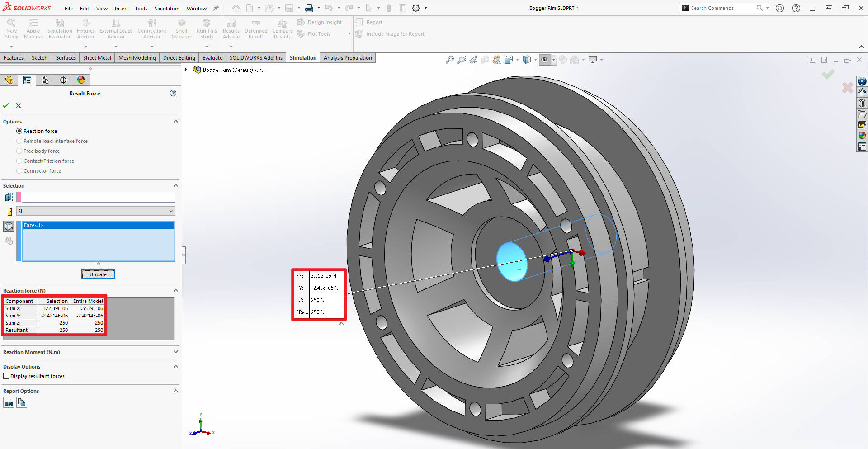The width and height of the screenshot is (868, 449).
Task: Open the Apply Material tool
Action: 33,28
